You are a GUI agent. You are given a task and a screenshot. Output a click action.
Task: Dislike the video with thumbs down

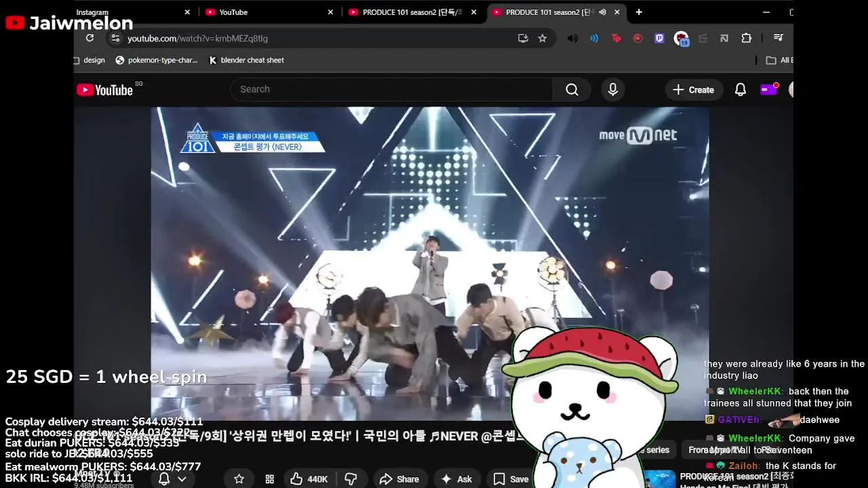coord(351,479)
